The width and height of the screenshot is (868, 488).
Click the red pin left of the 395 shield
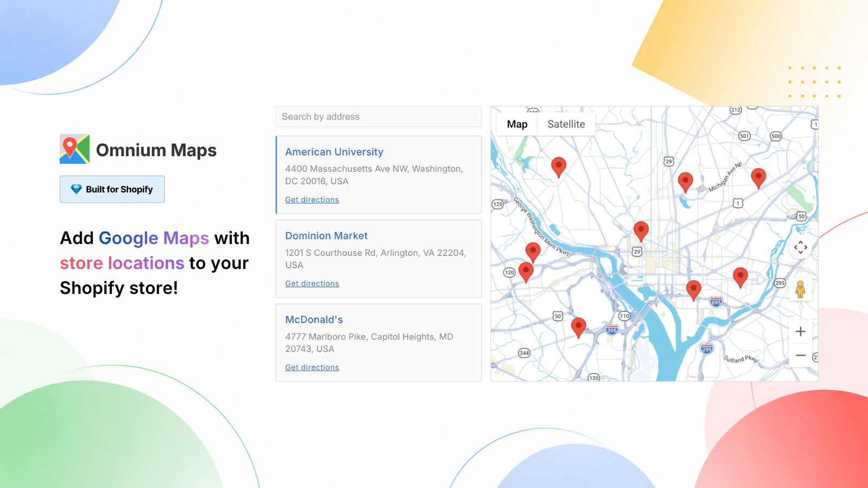point(579,328)
